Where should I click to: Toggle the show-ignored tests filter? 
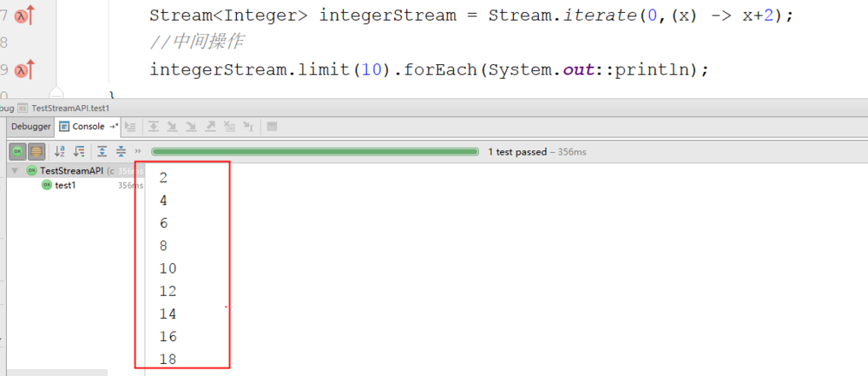click(x=36, y=151)
